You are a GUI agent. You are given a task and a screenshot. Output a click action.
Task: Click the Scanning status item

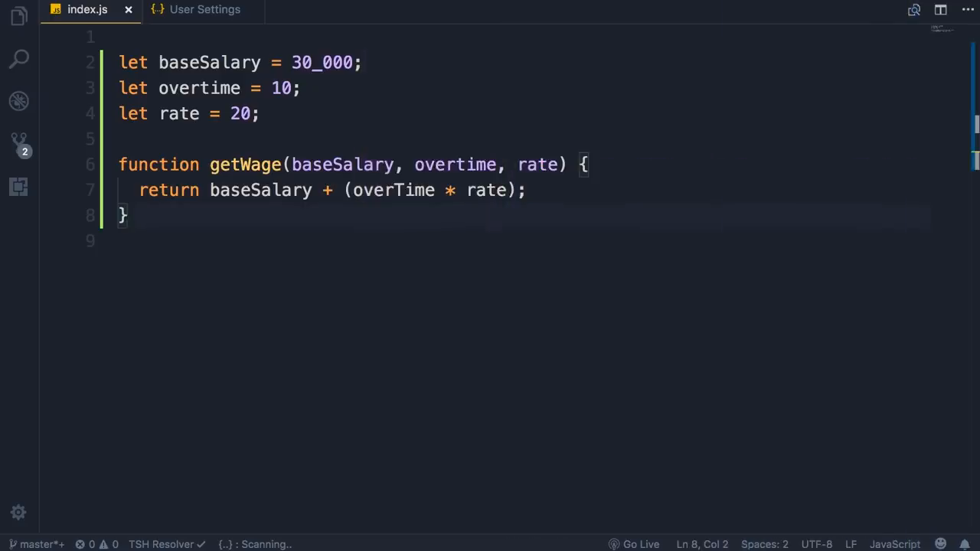pos(255,544)
